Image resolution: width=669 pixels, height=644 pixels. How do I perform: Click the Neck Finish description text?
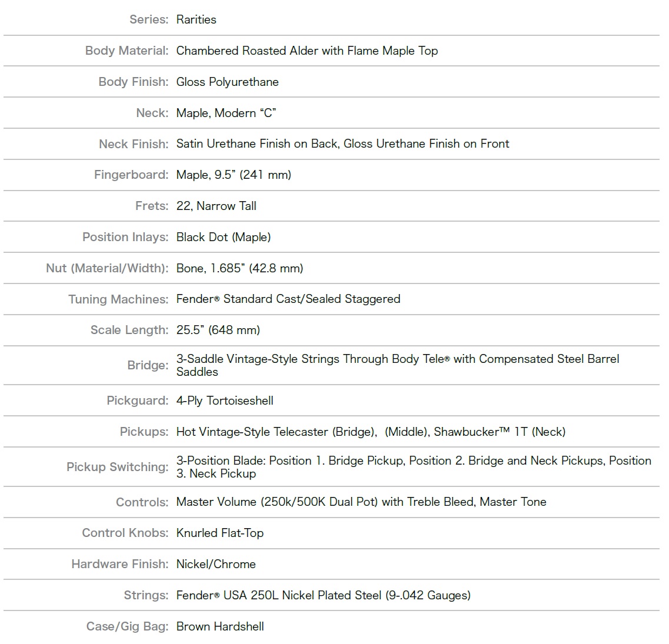pos(342,144)
